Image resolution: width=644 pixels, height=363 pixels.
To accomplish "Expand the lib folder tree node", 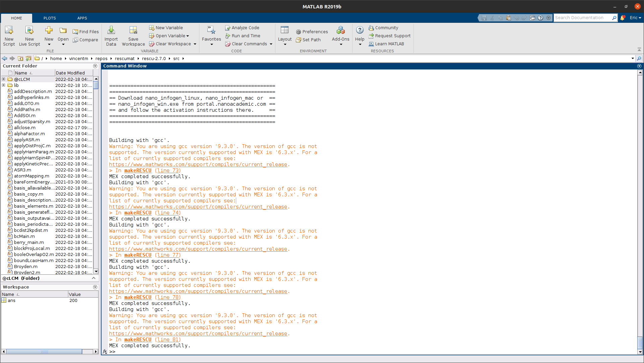I will point(4,85).
